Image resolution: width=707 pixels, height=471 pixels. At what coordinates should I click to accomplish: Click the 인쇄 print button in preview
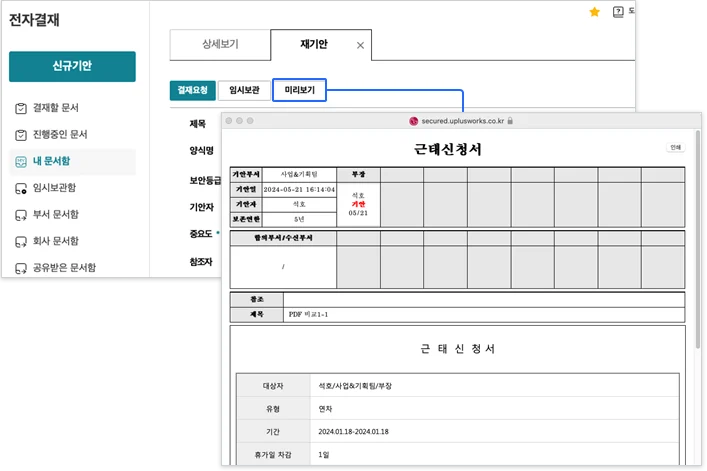coord(675,147)
